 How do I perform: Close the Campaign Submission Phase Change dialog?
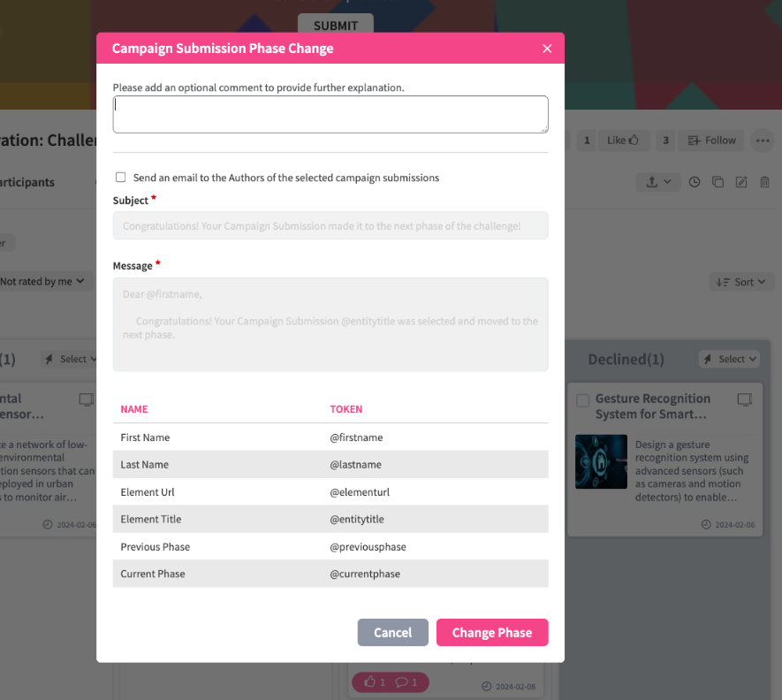547,49
